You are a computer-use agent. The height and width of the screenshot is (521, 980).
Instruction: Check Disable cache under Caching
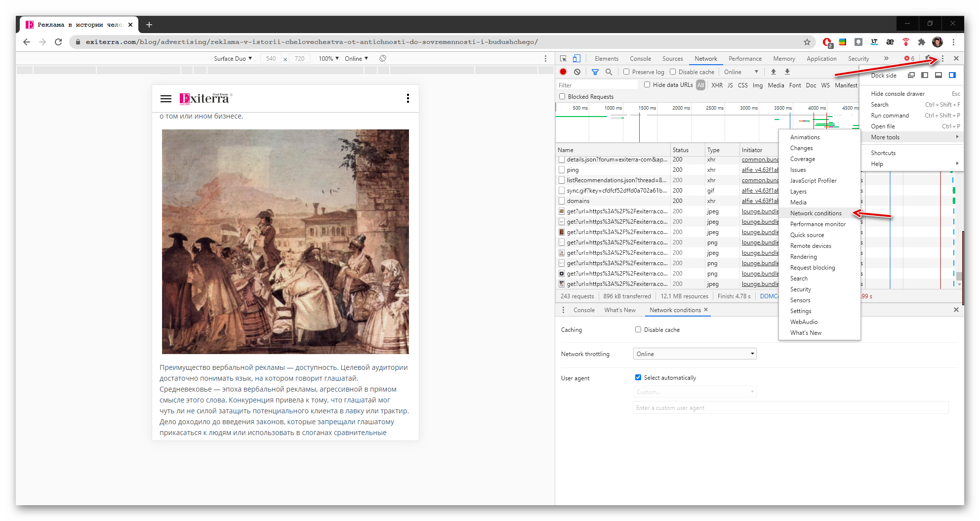pos(638,329)
